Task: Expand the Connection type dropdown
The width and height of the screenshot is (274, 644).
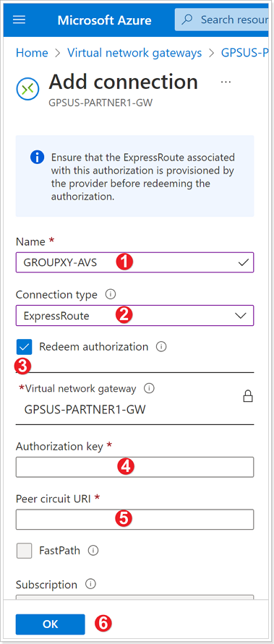Action: point(134,315)
